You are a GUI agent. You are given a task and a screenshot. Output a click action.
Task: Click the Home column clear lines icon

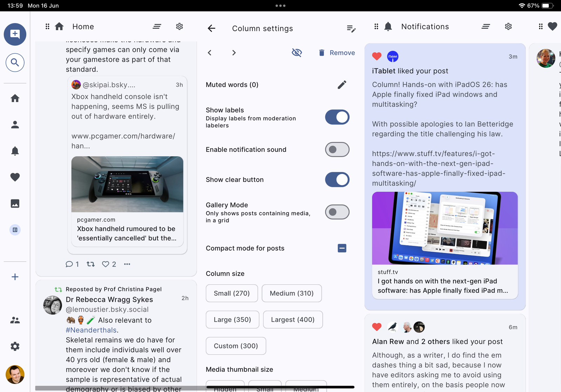click(157, 27)
